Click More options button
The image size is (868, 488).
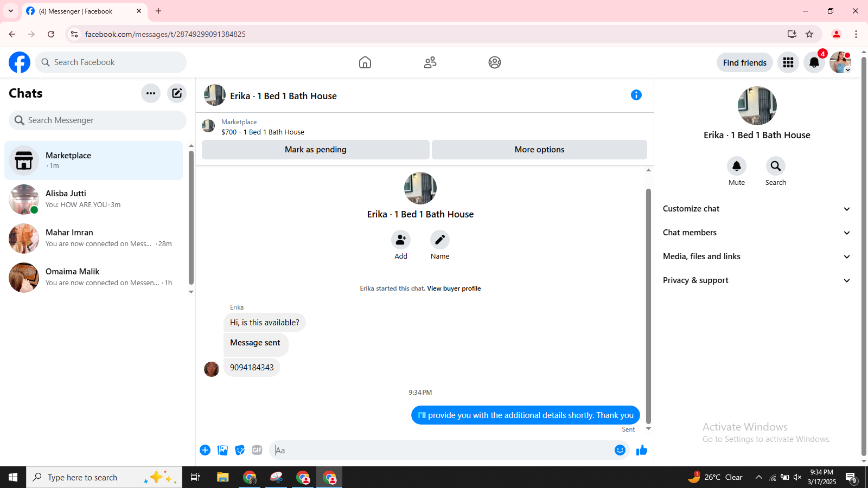click(539, 150)
